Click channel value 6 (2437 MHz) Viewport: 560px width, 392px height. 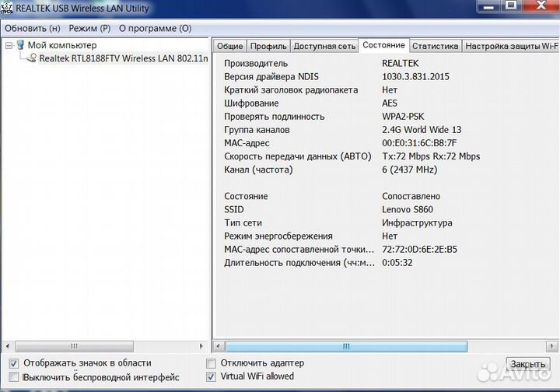coord(409,170)
